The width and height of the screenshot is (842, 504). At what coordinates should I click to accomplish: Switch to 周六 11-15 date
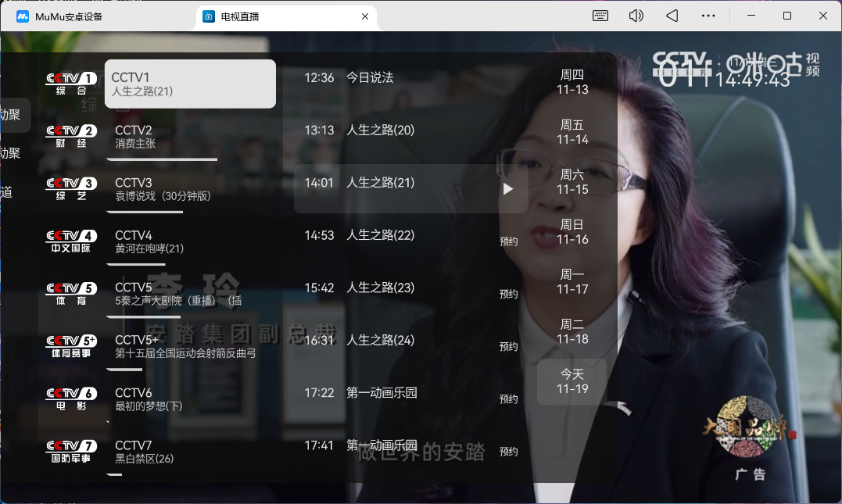tap(572, 182)
